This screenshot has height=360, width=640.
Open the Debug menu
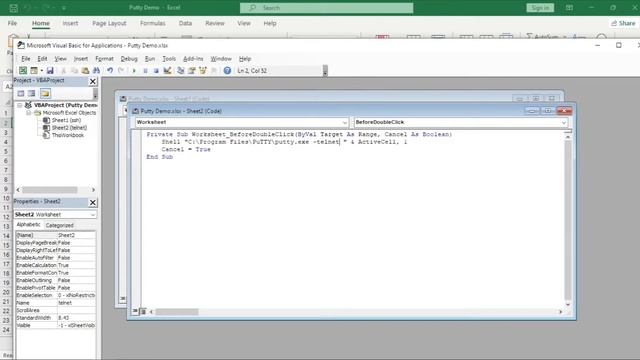coord(129,59)
